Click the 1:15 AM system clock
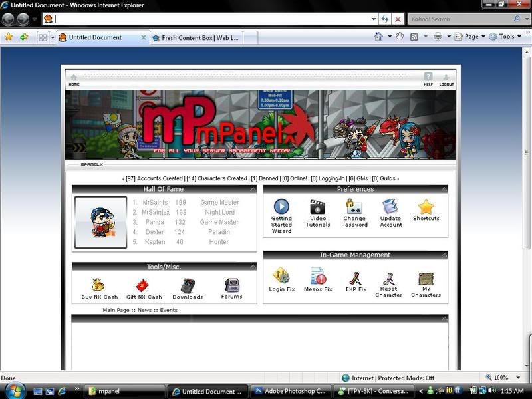 511,391
